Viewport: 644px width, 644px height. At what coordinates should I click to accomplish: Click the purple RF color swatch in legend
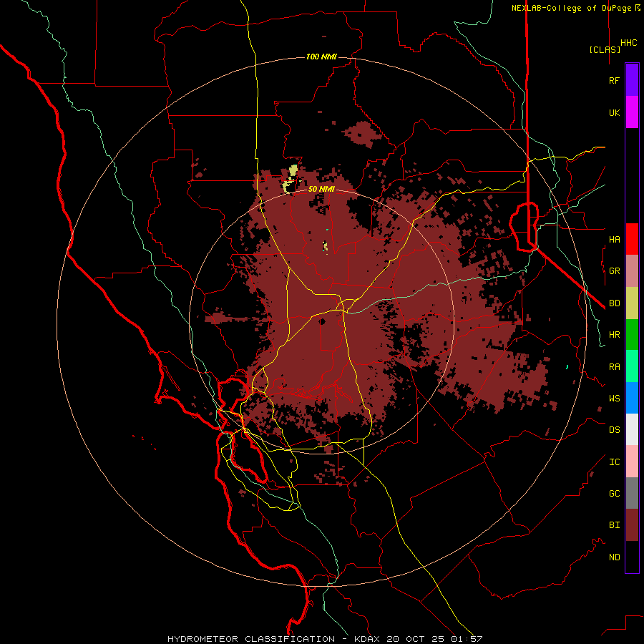[632, 79]
